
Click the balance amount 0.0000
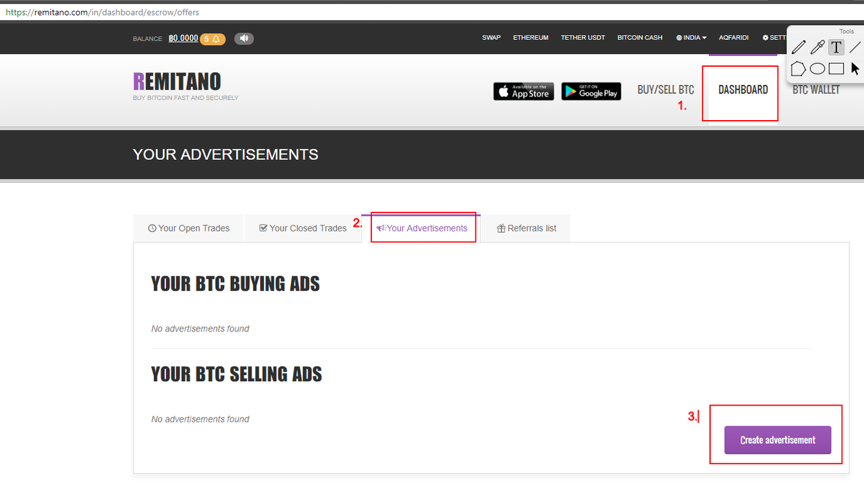point(183,38)
